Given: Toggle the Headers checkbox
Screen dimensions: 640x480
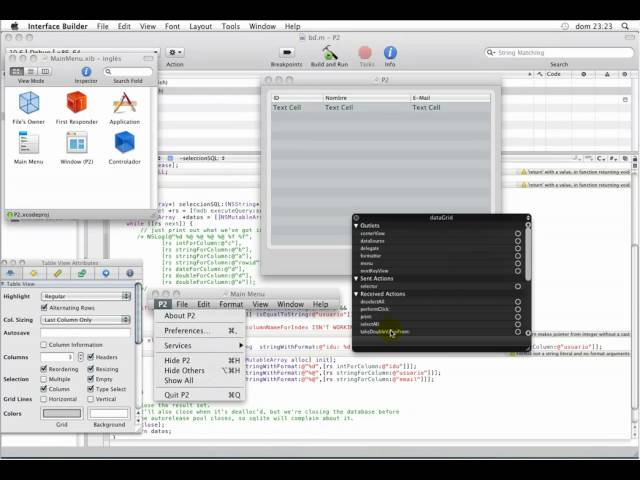Looking at the screenshot, I should 91,357.
